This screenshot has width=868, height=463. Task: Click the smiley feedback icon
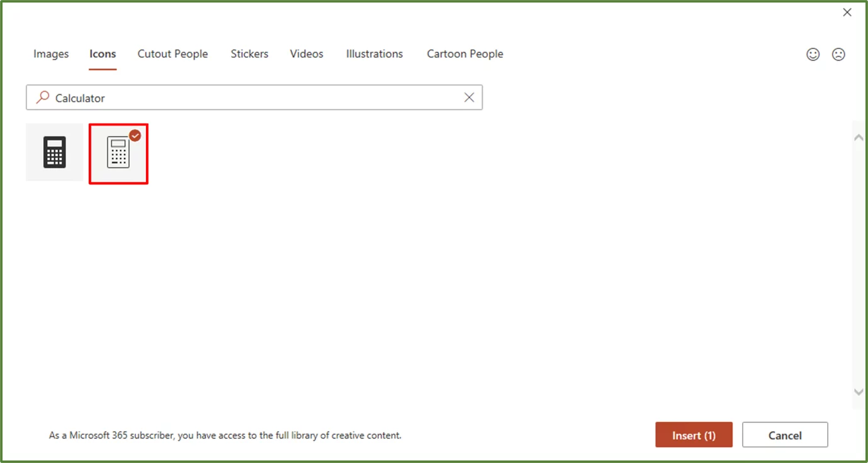coord(813,54)
